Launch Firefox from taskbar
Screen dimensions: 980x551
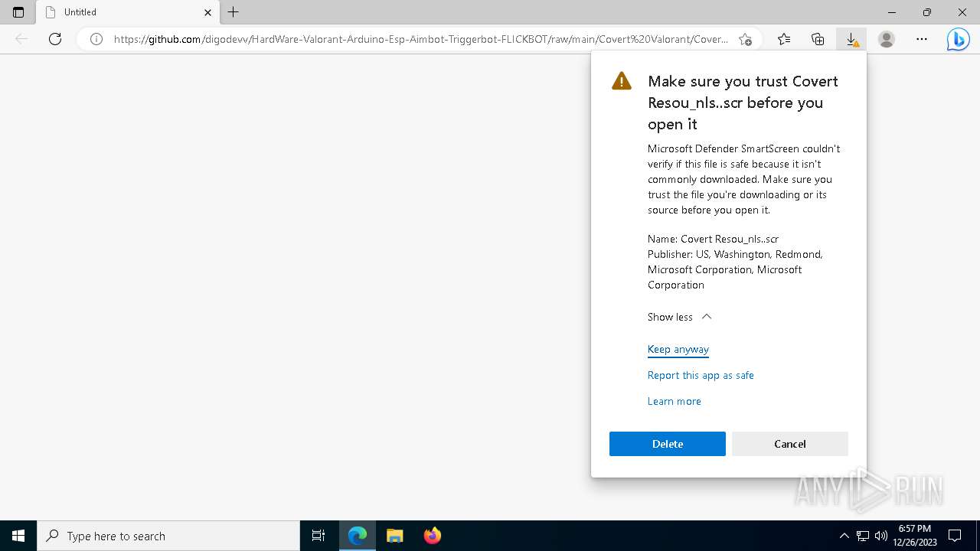click(x=433, y=536)
